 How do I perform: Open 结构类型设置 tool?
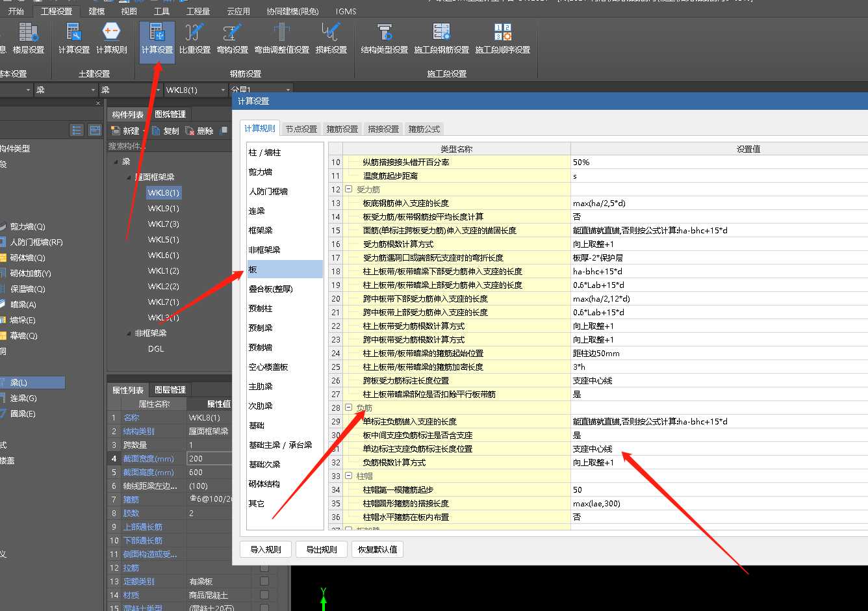click(x=385, y=39)
